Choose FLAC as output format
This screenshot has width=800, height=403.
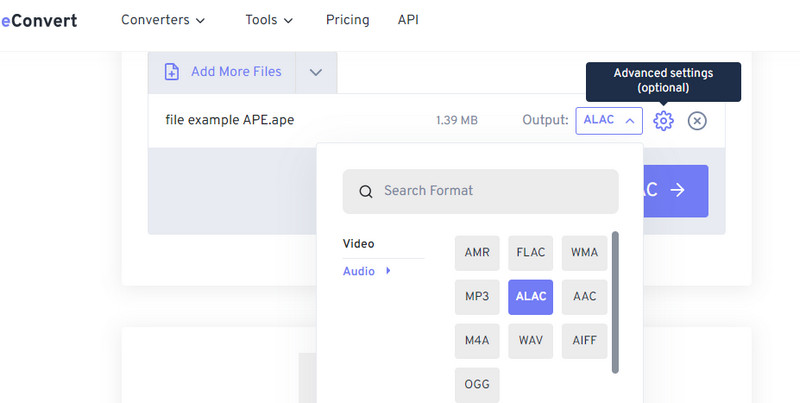531,252
